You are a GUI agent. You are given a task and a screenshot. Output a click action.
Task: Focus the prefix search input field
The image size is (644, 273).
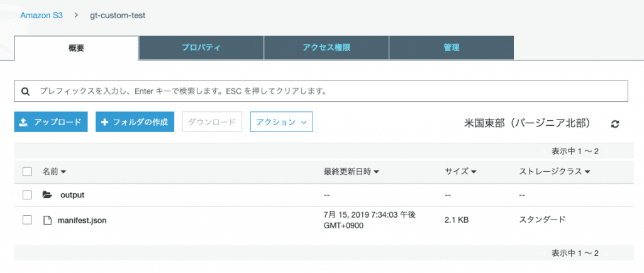coord(321,91)
